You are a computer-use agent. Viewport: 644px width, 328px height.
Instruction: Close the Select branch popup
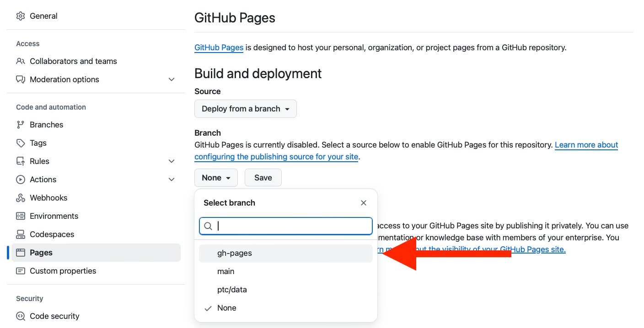click(x=364, y=203)
